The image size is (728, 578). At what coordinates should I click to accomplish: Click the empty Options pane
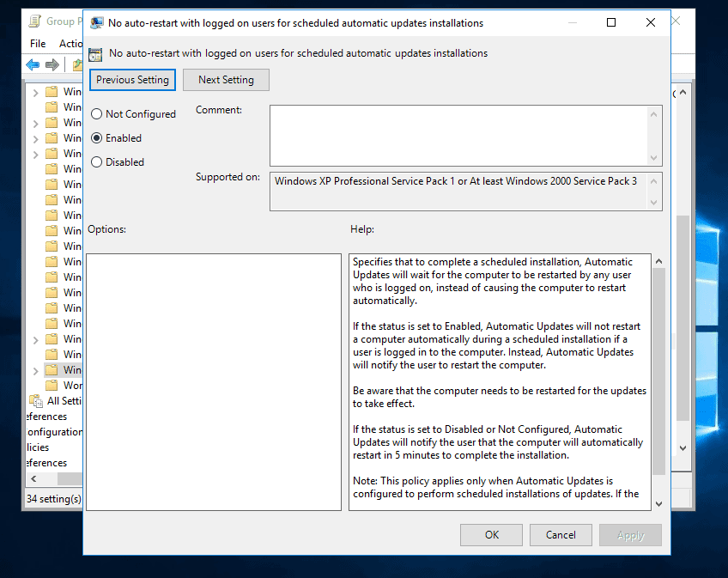tap(214, 382)
